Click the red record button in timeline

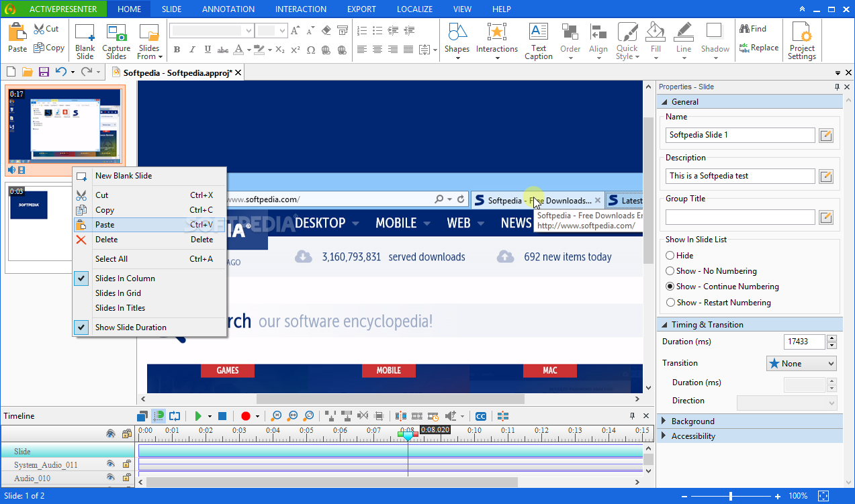point(245,416)
